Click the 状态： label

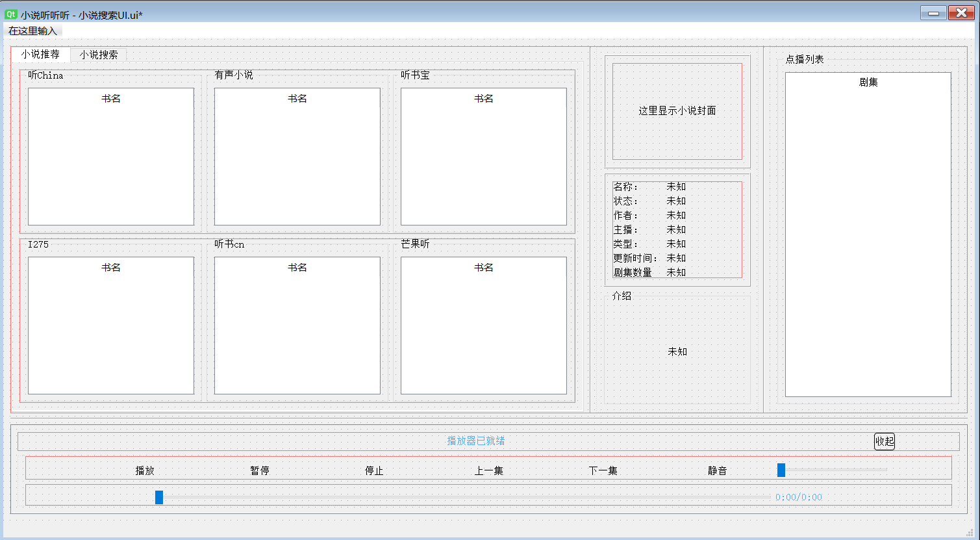click(x=626, y=201)
